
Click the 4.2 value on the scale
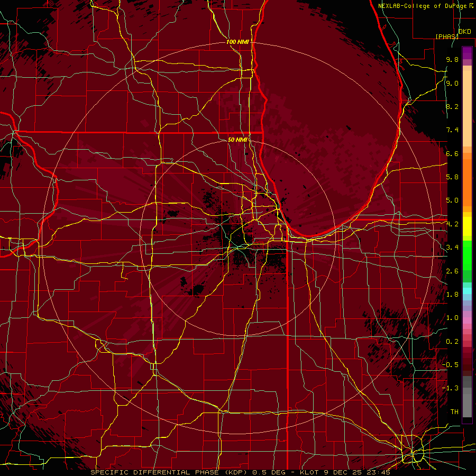(x=452, y=224)
